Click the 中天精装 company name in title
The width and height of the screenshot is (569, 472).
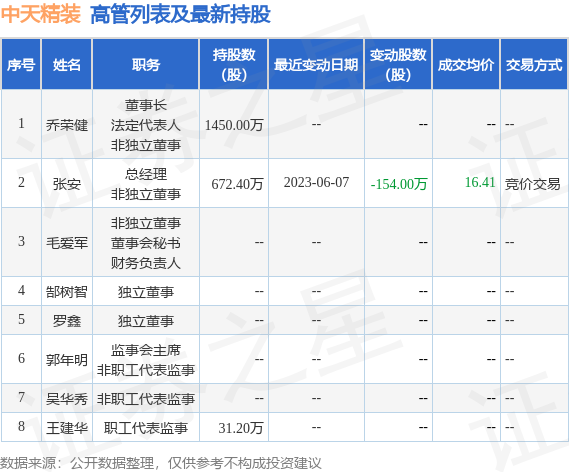41,15
